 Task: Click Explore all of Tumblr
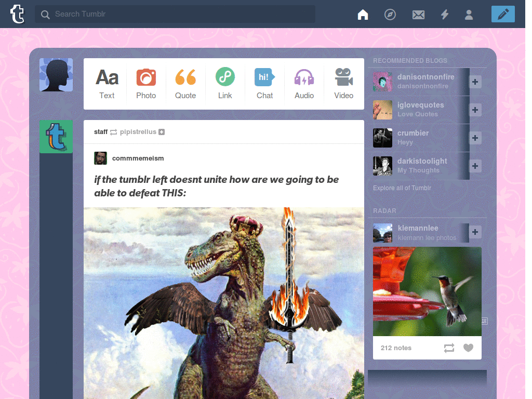tap(402, 188)
